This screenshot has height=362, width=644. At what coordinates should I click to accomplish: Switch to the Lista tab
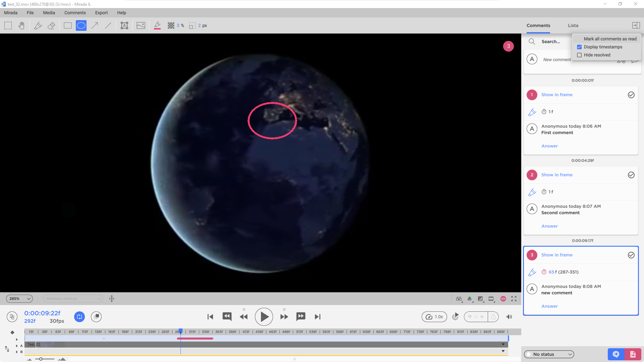pos(573,25)
